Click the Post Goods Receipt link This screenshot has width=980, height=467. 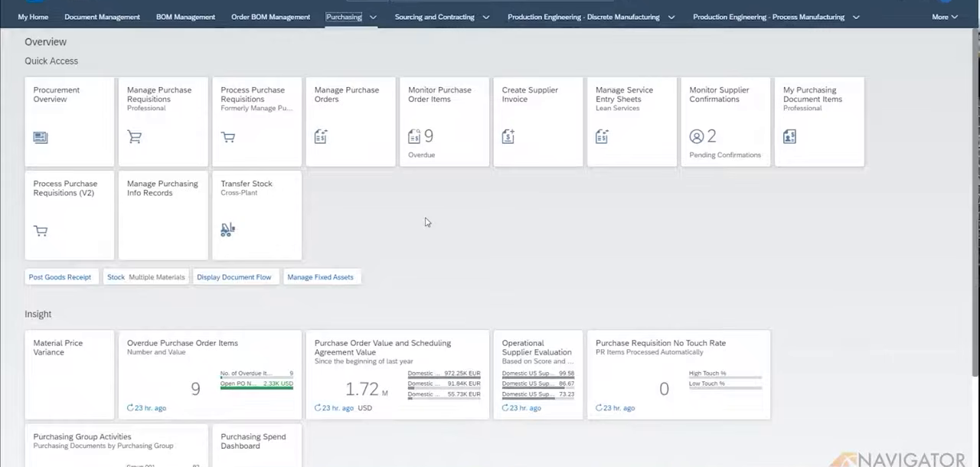[60, 277]
